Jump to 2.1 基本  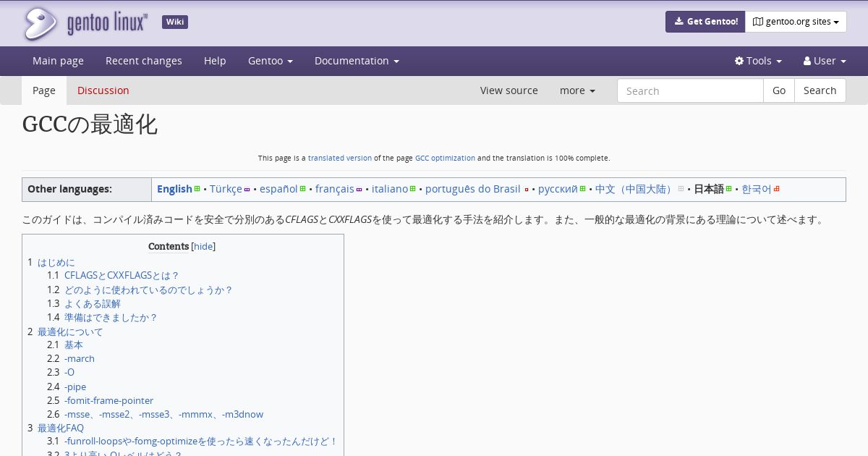(x=74, y=345)
